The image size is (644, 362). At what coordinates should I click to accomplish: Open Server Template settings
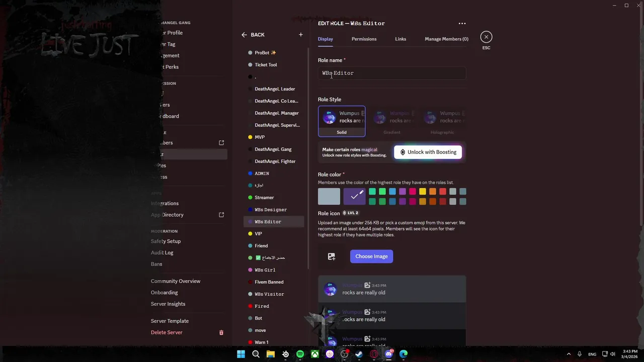(170, 321)
